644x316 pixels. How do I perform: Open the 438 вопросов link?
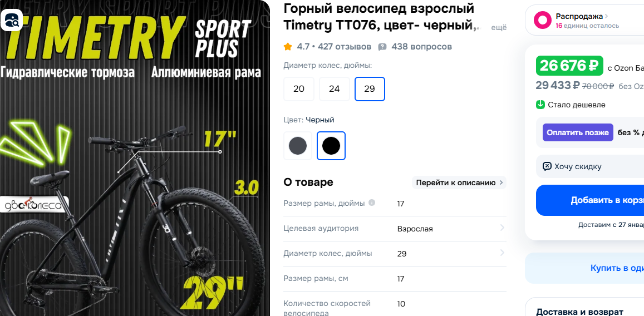[422, 47]
